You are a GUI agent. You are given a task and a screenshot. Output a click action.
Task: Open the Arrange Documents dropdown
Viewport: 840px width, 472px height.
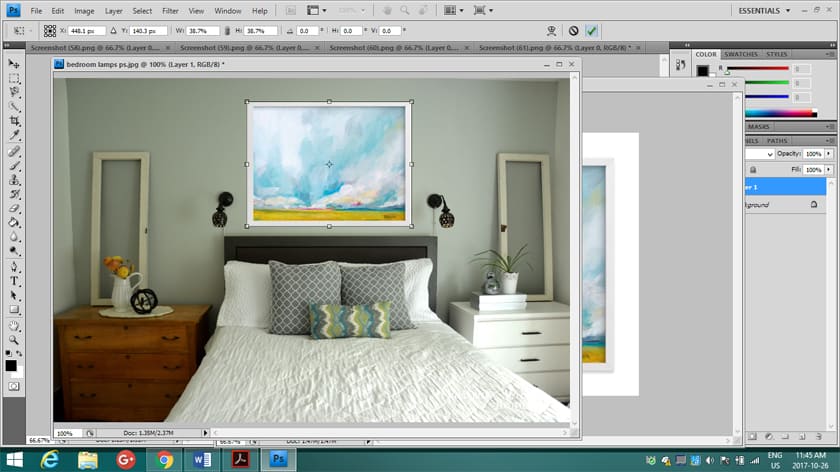click(x=454, y=11)
